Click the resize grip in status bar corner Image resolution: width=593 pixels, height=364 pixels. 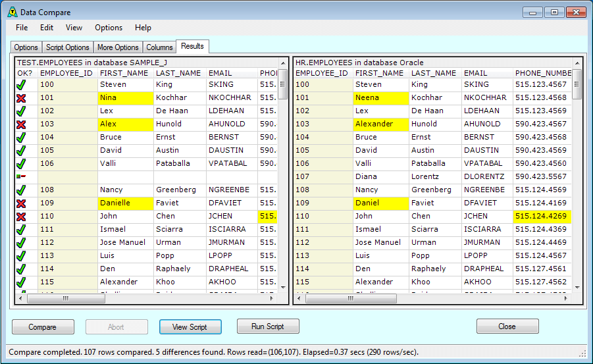tap(582, 353)
